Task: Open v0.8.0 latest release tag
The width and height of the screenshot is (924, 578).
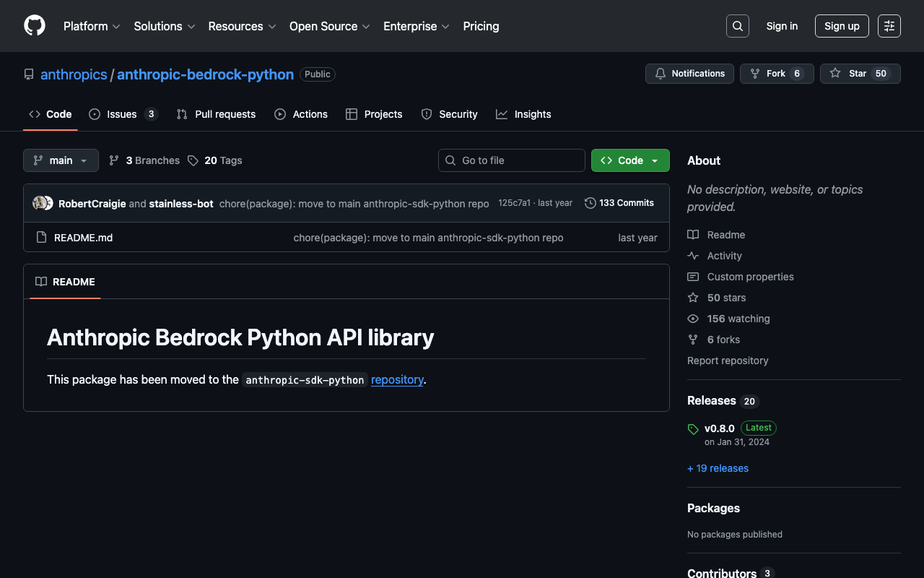Action: [x=719, y=428]
